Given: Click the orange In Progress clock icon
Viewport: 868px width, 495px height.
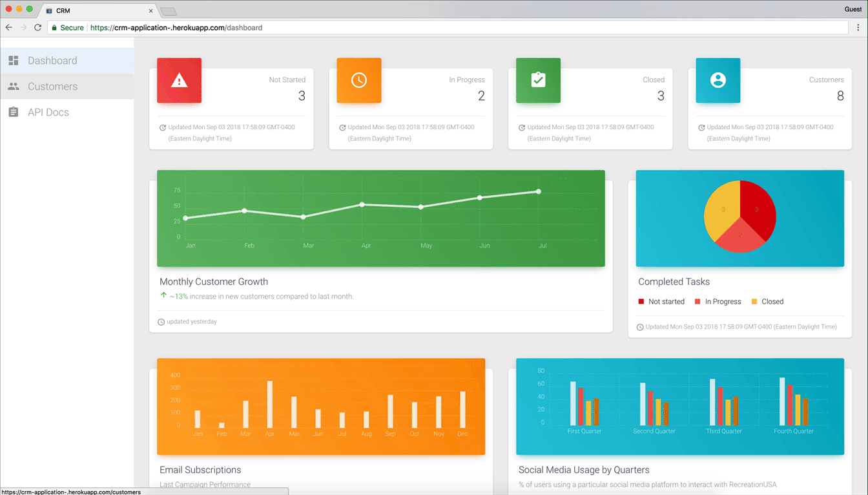Looking at the screenshot, I should pos(358,80).
